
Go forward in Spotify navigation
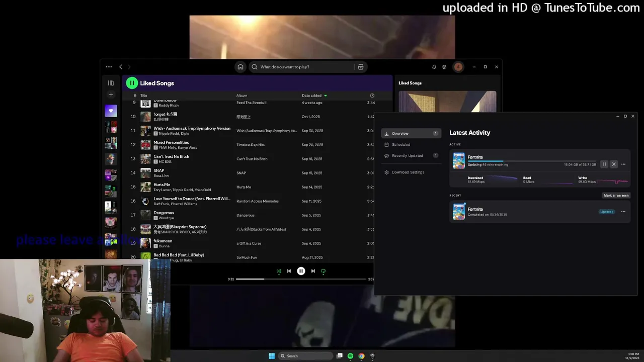pyautogui.click(x=129, y=67)
